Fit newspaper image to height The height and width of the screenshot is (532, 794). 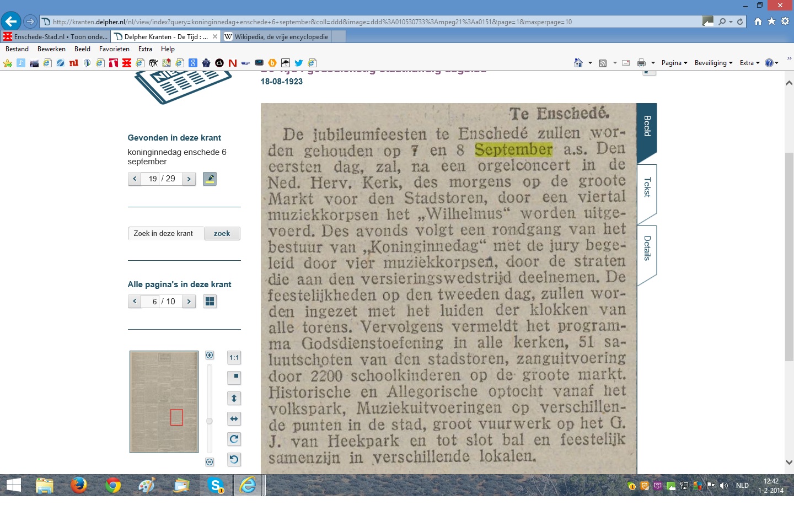234,398
